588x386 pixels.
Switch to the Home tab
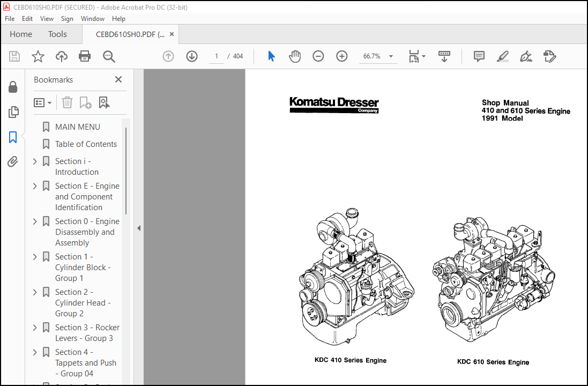21,34
